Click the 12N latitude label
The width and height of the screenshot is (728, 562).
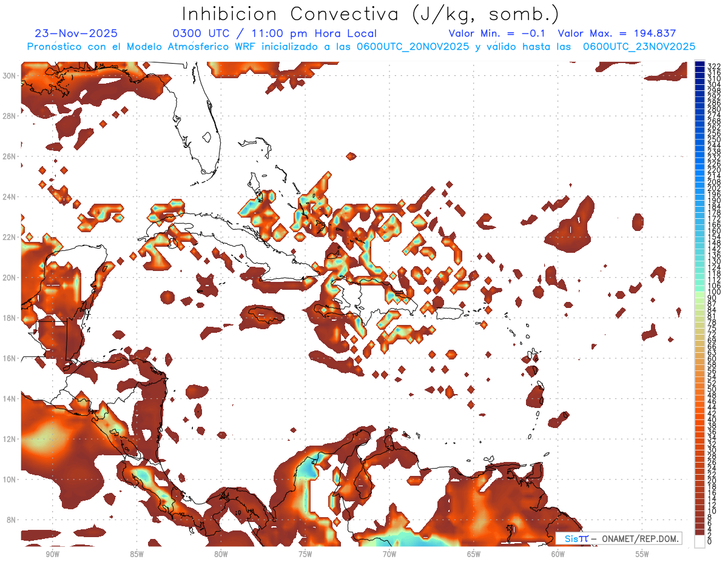coord(10,439)
